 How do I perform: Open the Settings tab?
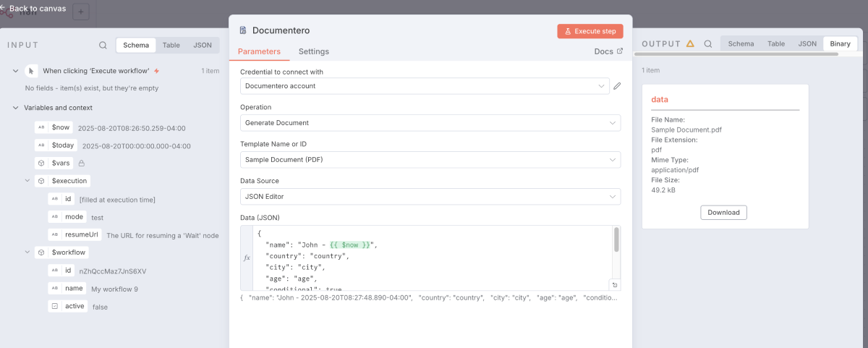click(x=314, y=51)
